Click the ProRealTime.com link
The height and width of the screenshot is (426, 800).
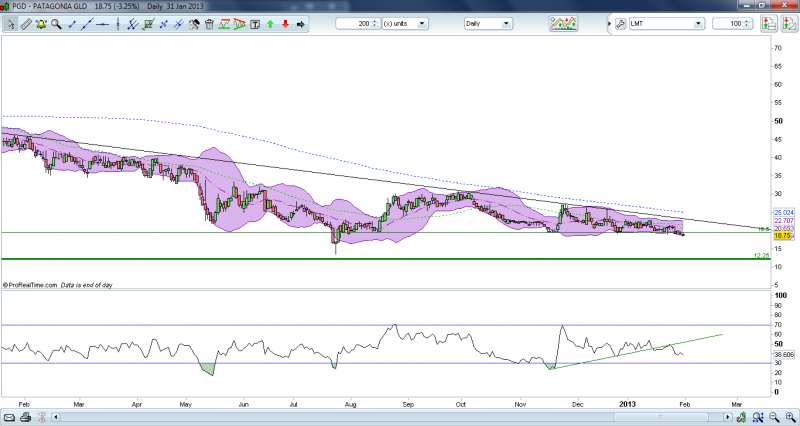point(31,286)
